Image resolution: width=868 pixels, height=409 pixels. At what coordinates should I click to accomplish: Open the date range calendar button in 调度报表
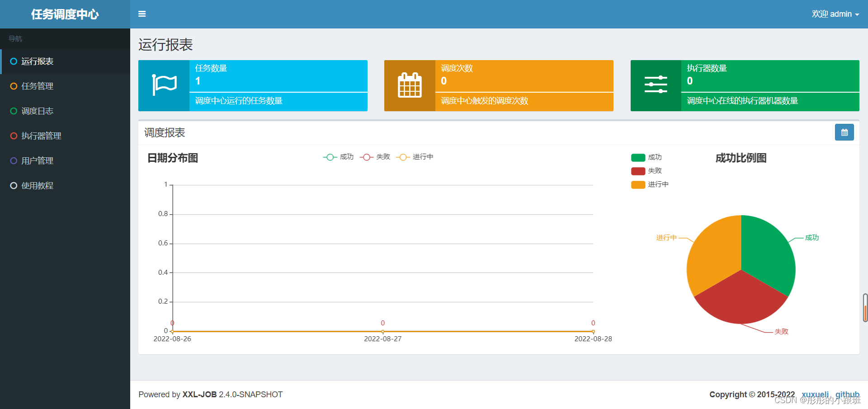pos(844,132)
